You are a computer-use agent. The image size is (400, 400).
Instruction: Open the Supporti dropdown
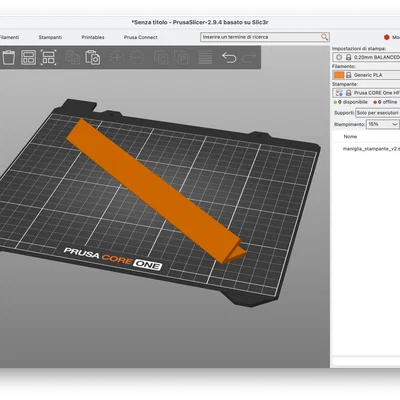pyautogui.click(x=377, y=113)
